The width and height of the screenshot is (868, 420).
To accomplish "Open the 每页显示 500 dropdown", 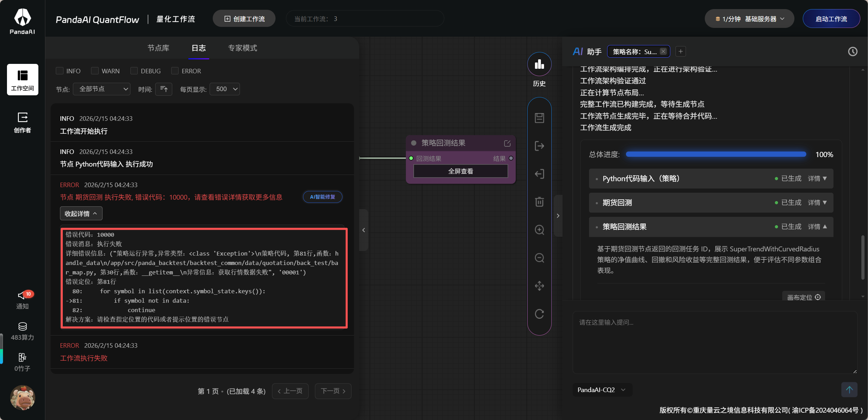I will (225, 89).
